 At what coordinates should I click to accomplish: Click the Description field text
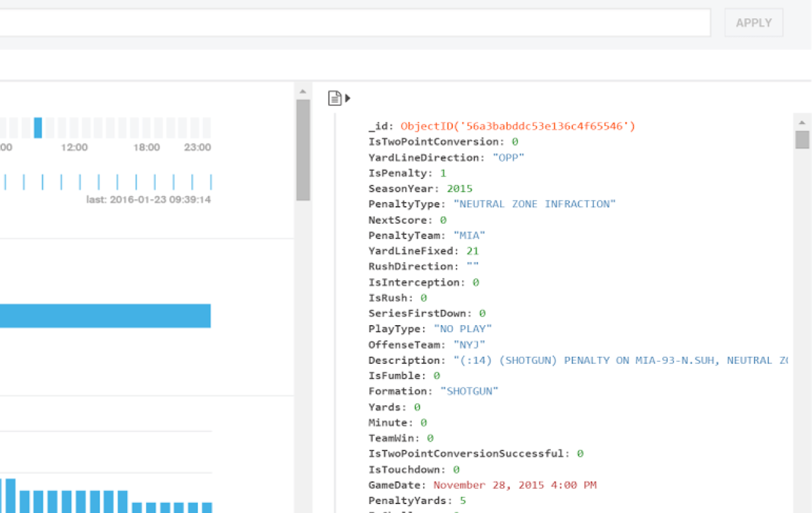coord(578,360)
